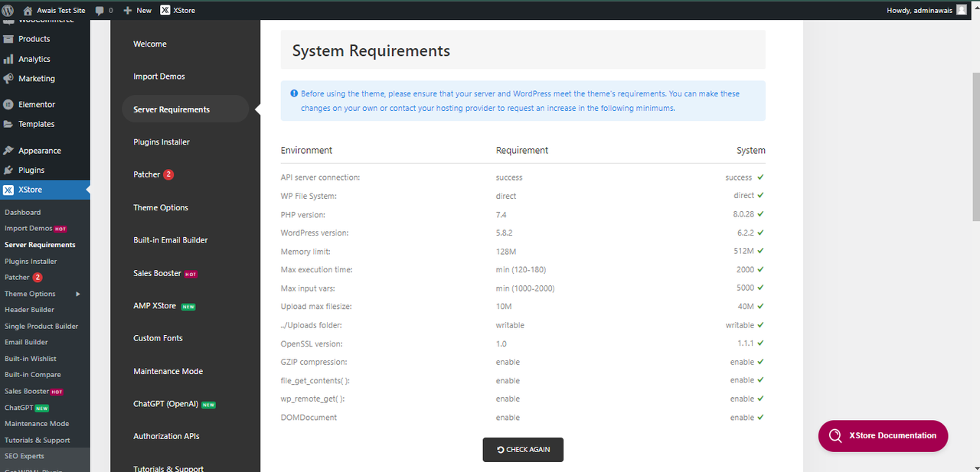Click the check mark for DOMDocument

pyautogui.click(x=761, y=418)
